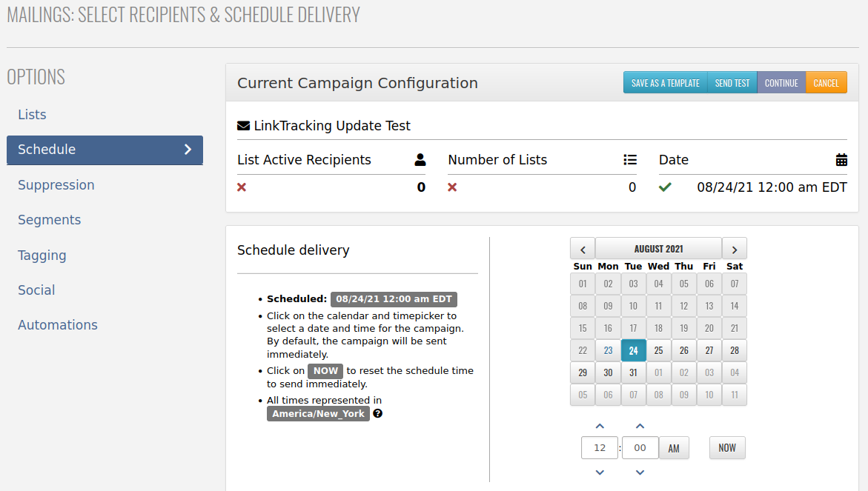
Task: Select August 25 on the calendar
Action: tap(659, 350)
